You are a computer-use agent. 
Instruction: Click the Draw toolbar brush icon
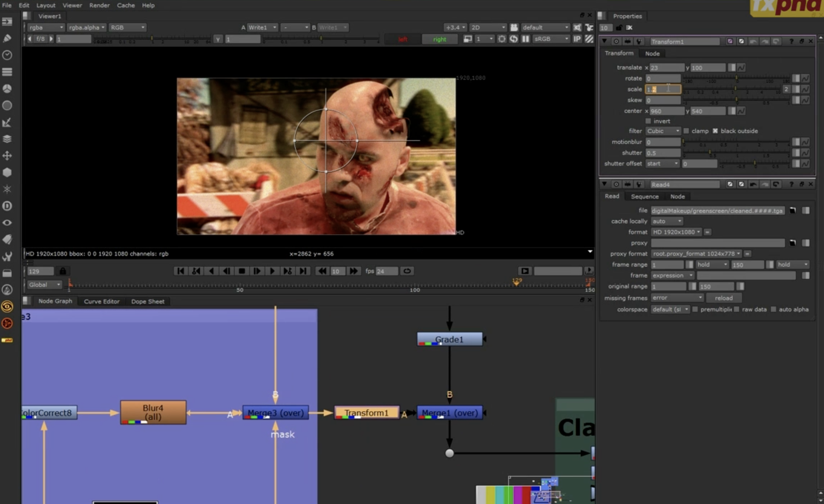click(x=7, y=38)
